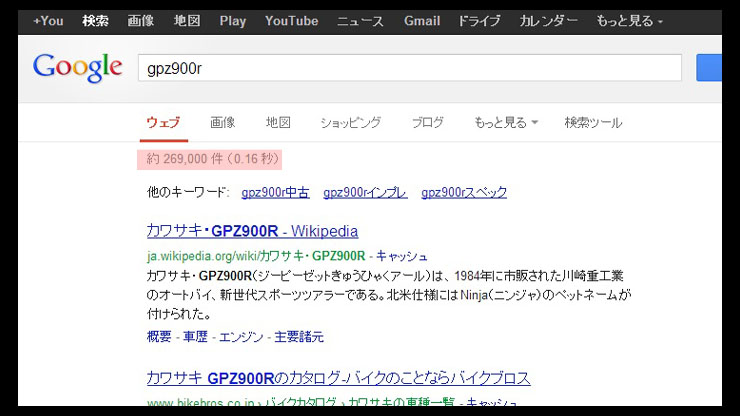Go to YouTube from top bar
This screenshot has width=740, height=416.
[292, 21]
